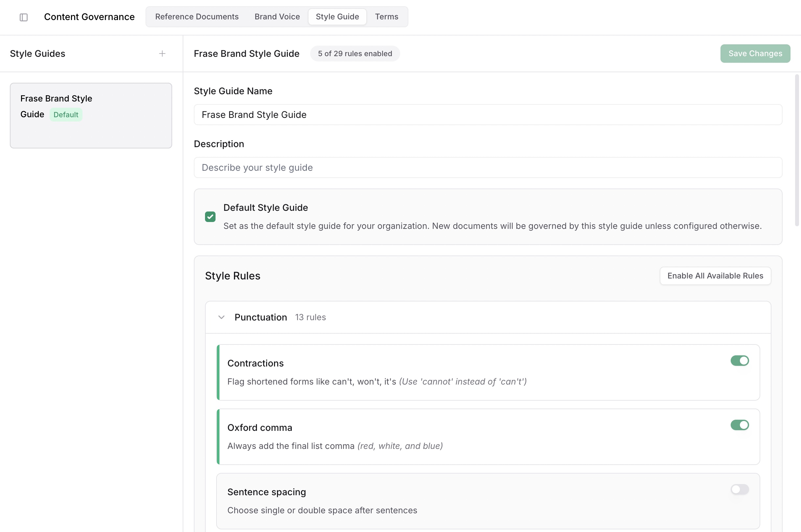
Task: Collapse the Punctuation rules section
Action: click(x=221, y=317)
